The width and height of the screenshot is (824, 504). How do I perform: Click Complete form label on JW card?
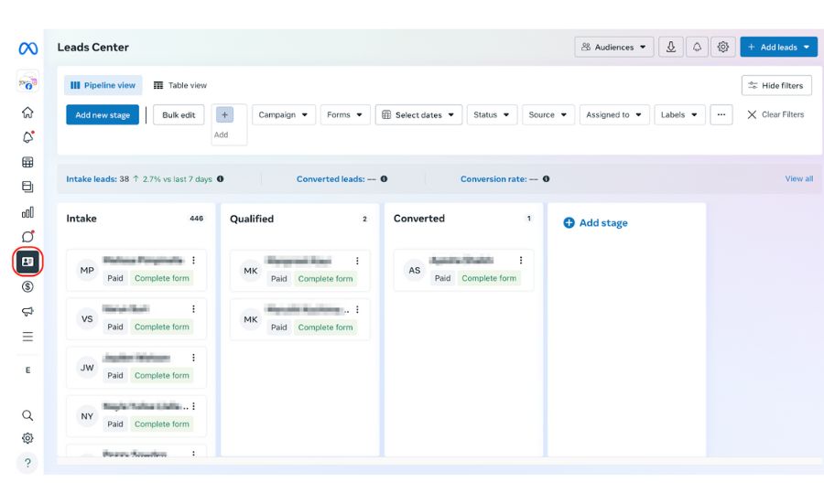coord(162,375)
